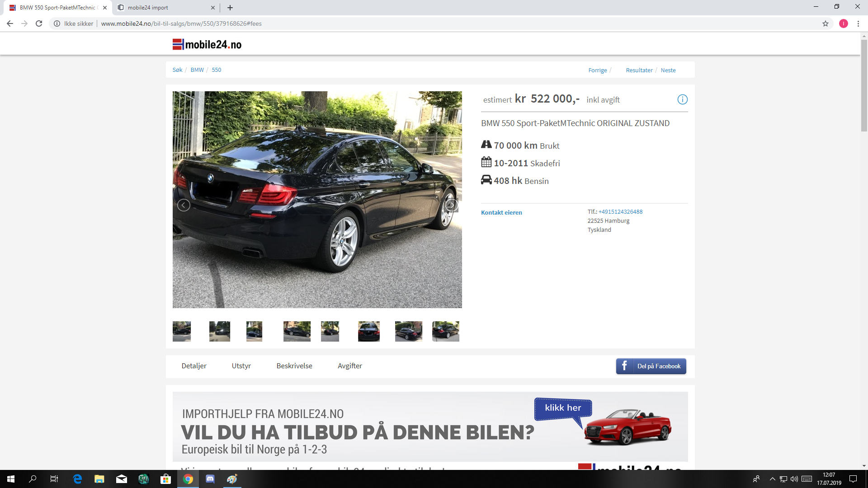
Task: Click Kontakt eieren link
Action: point(501,212)
